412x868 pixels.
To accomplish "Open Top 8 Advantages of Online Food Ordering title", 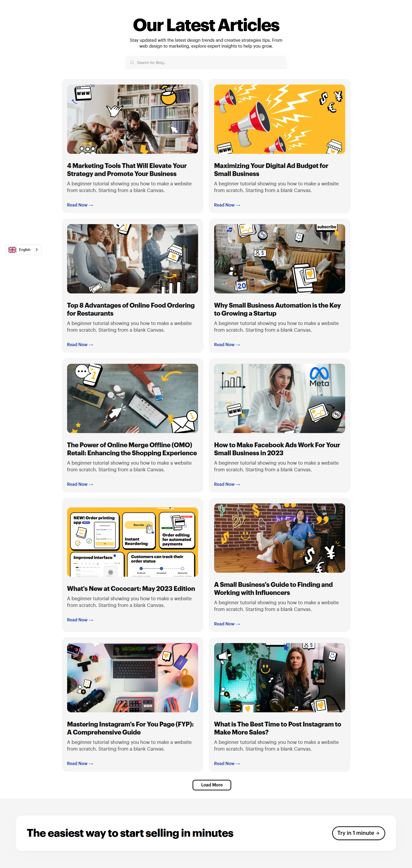I will pyautogui.click(x=131, y=309).
